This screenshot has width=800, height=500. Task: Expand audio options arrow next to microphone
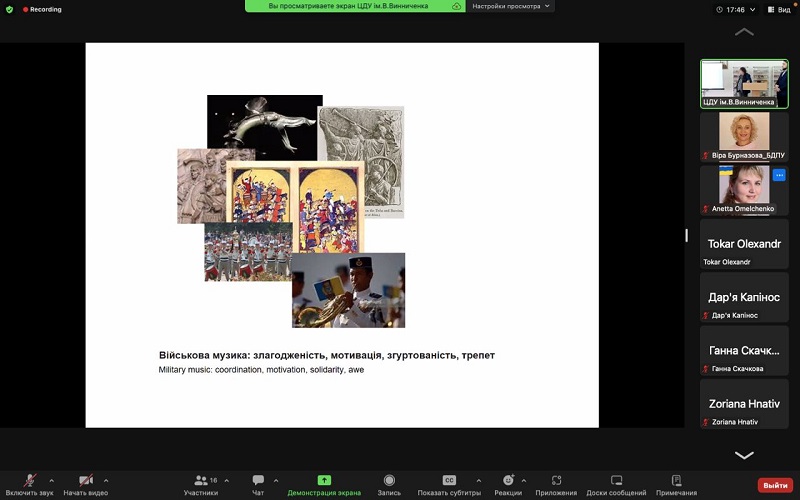tap(52, 481)
